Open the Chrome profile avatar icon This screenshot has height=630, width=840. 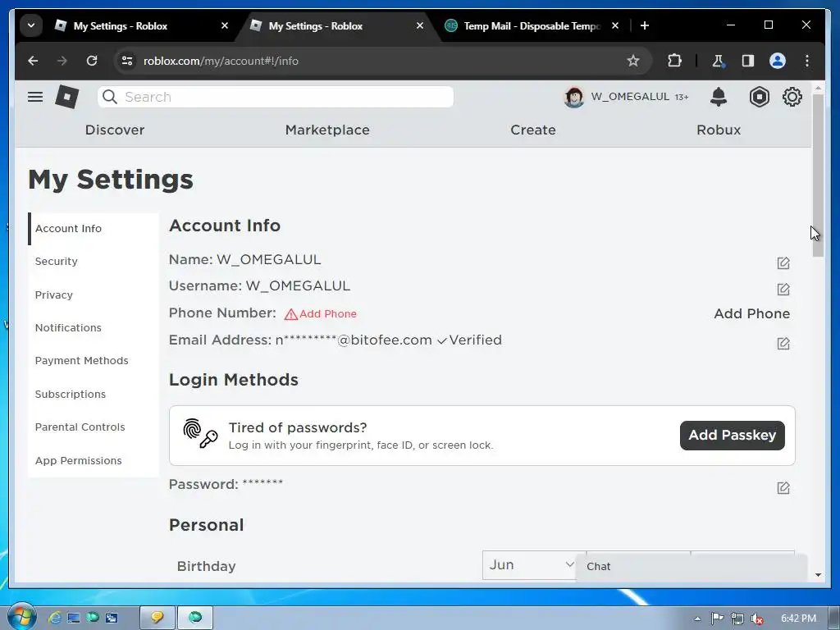[778, 61]
